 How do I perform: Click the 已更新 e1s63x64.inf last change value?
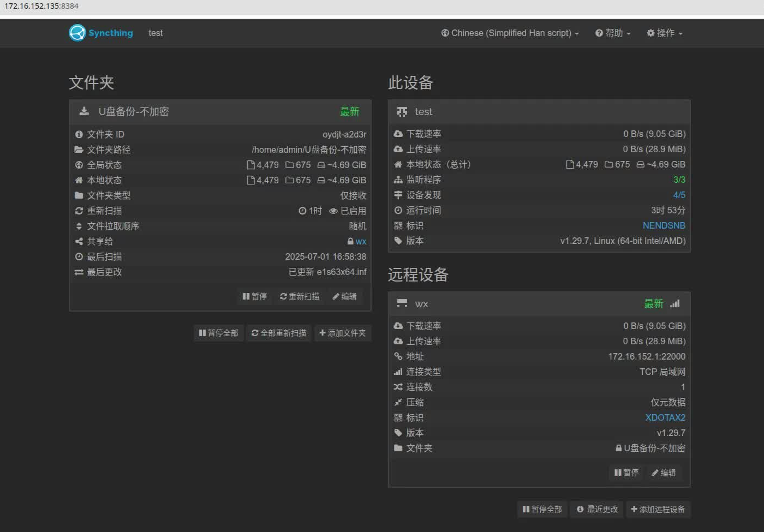[x=327, y=272]
